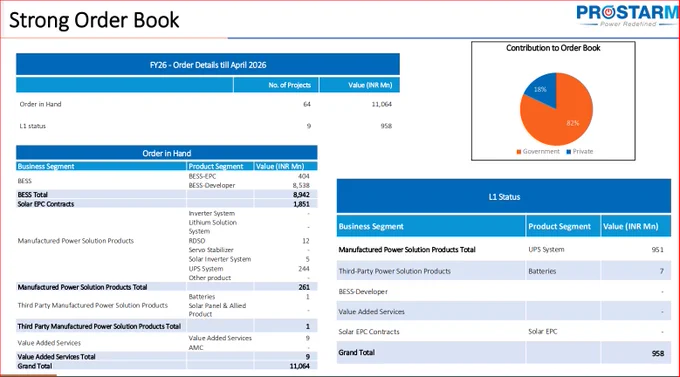
Task: Select the 'UPS System' cell in the L1 Status table
Action: 546,249
